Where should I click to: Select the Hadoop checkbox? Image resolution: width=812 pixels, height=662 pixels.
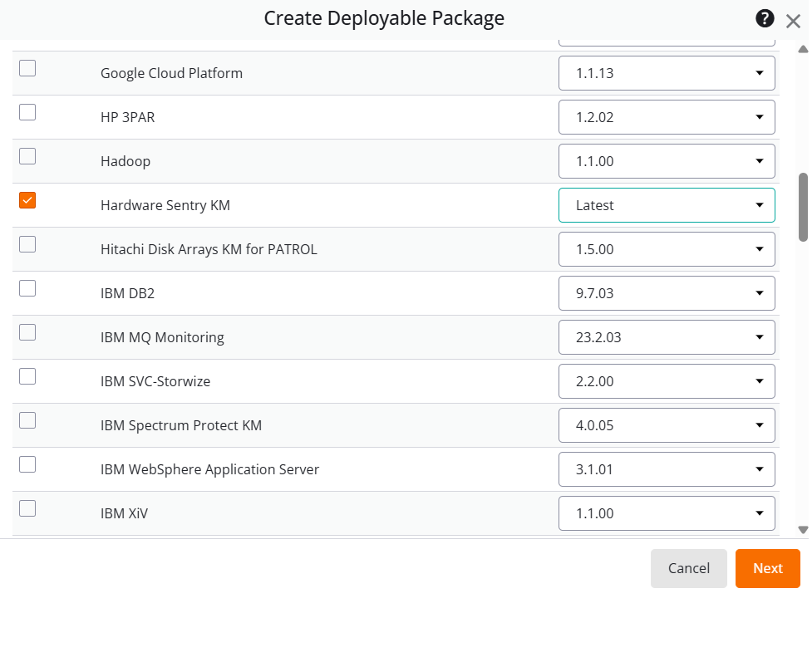point(27,156)
